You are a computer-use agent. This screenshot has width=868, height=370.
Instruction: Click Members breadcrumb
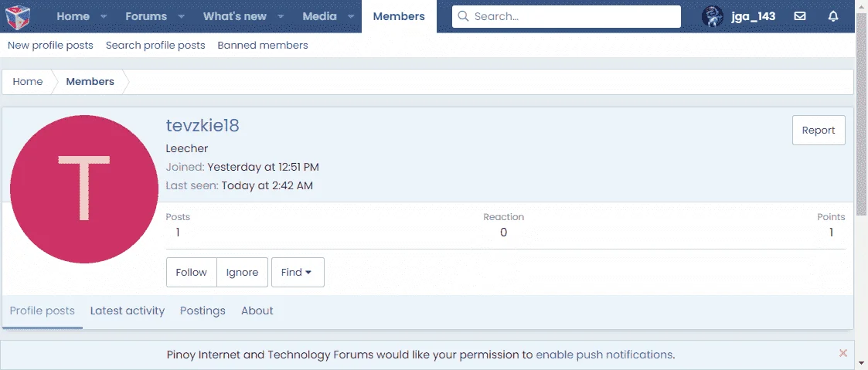(x=90, y=81)
